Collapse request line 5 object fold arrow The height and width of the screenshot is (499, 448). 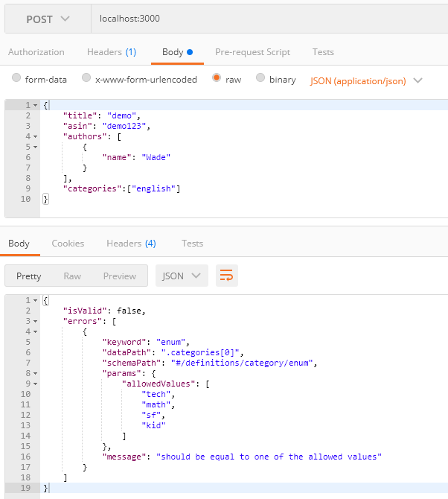(35, 147)
